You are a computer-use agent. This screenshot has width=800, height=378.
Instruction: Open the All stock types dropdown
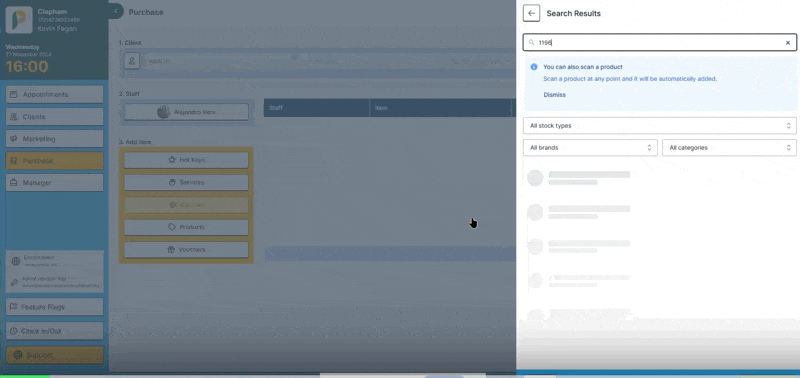[x=660, y=125]
